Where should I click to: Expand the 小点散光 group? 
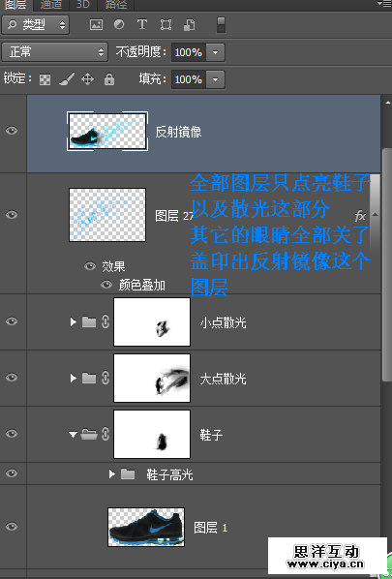pyautogui.click(x=74, y=322)
